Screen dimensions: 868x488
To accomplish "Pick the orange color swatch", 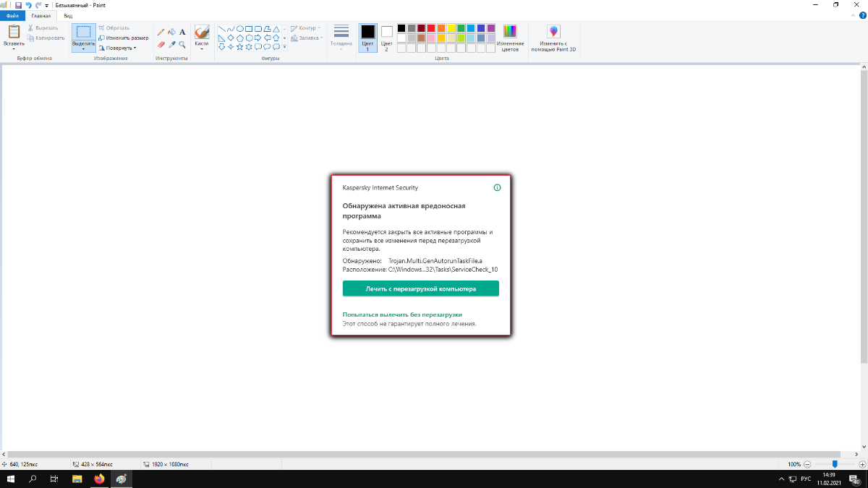I will 441,27.
